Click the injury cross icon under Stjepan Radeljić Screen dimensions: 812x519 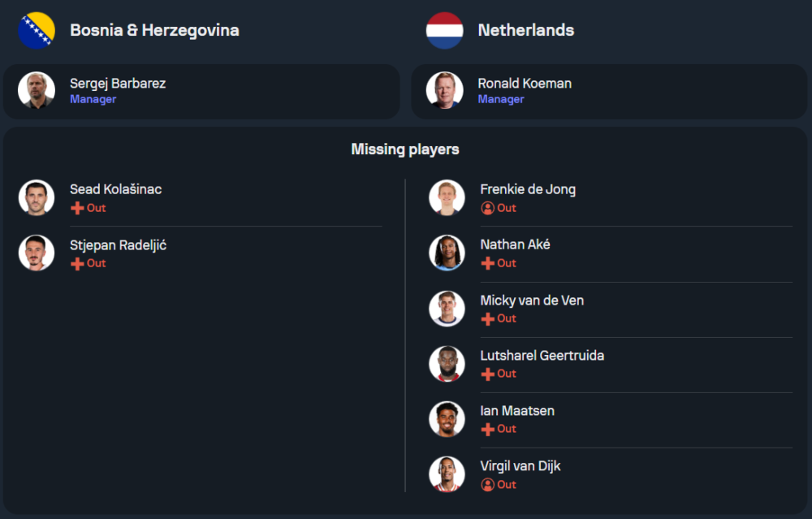tap(77, 264)
